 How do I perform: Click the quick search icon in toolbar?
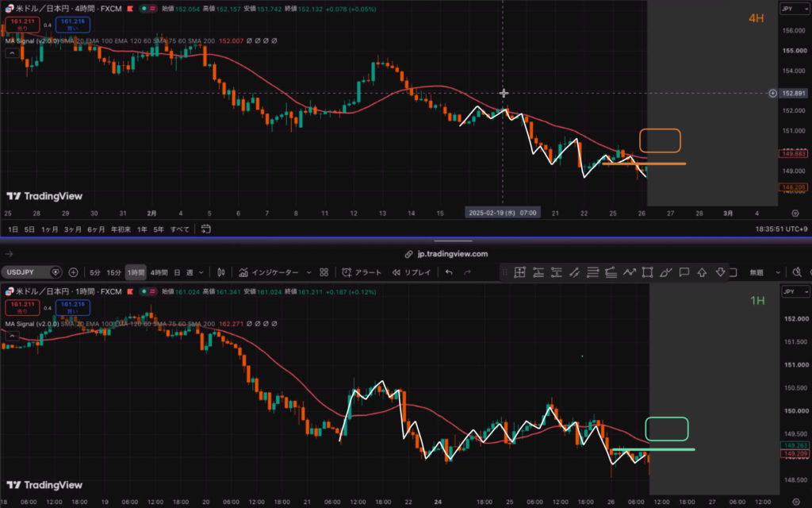[x=797, y=272]
